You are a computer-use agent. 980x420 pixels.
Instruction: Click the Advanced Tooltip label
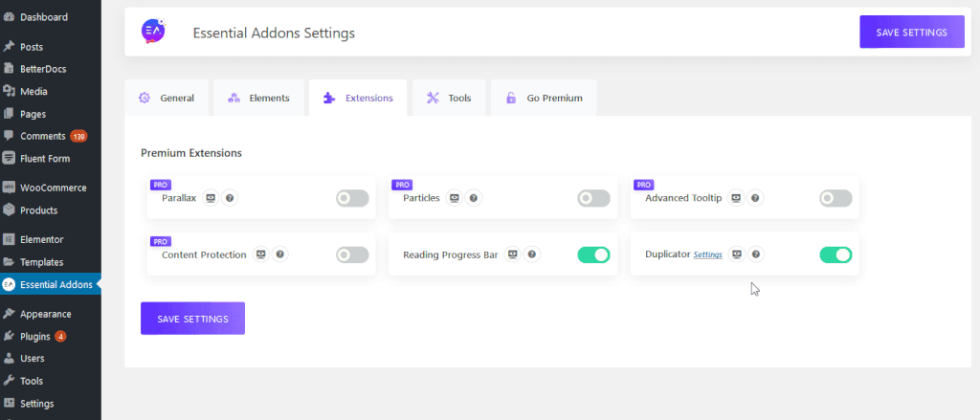[683, 198]
